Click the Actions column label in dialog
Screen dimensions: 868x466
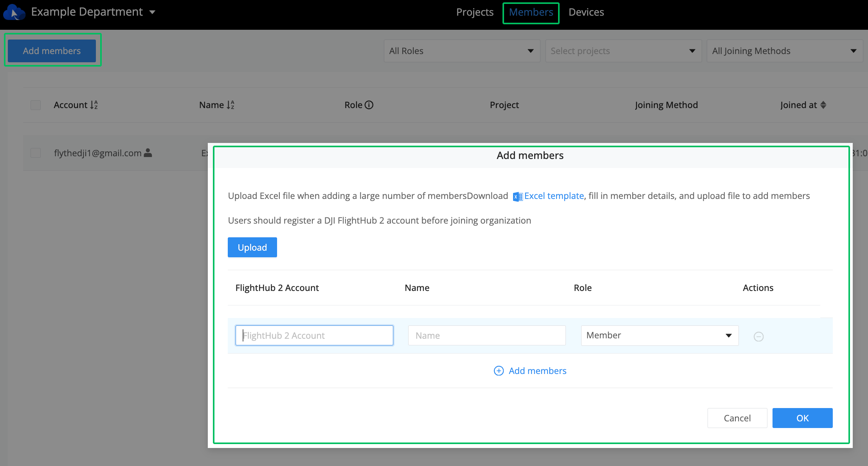click(x=758, y=288)
